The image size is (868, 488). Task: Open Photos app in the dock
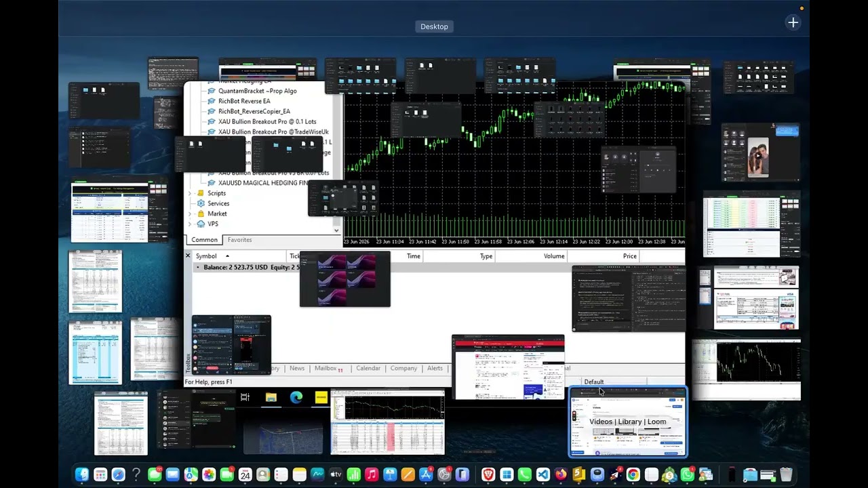click(x=209, y=475)
